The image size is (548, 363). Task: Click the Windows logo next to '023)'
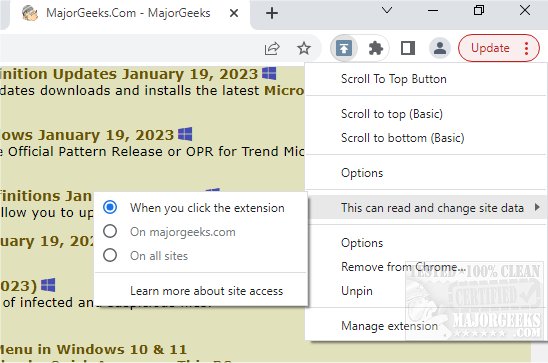pyautogui.click(x=48, y=285)
